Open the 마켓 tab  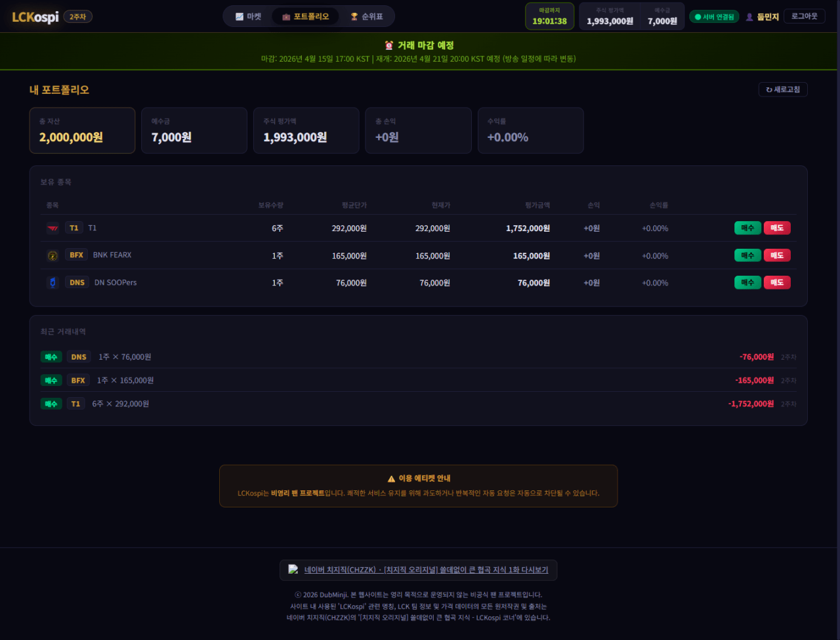248,16
